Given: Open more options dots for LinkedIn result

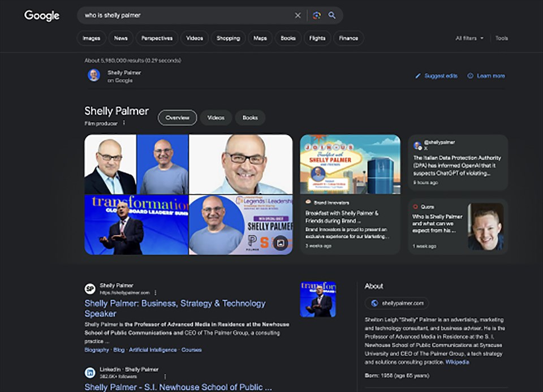Looking at the screenshot, I should (x=165, y=376).
